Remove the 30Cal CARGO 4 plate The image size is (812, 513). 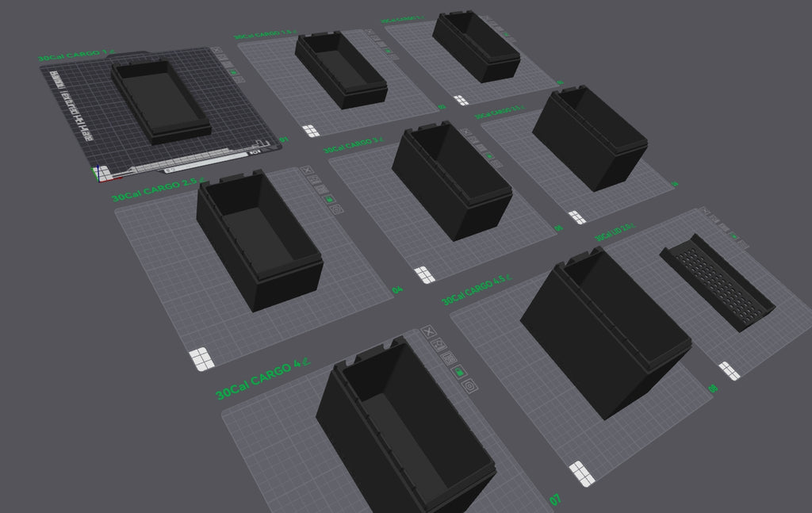tap(430, 331)
